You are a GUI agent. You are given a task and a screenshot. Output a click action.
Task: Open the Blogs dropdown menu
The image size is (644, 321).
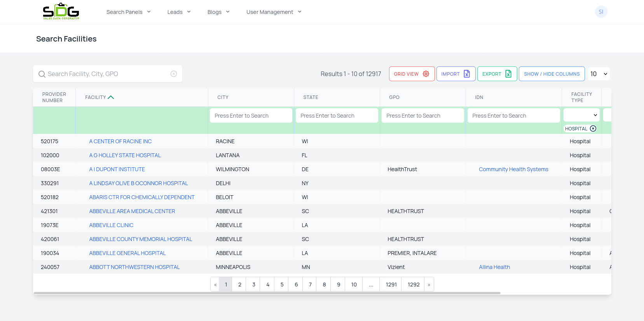(218, 12)
